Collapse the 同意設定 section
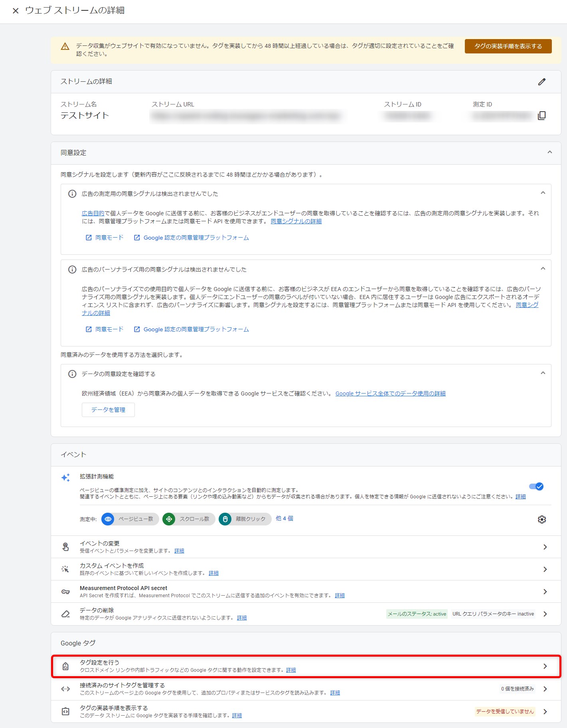Image resolution: width=567 pixels, height=728 pixels. pos(549,152)
